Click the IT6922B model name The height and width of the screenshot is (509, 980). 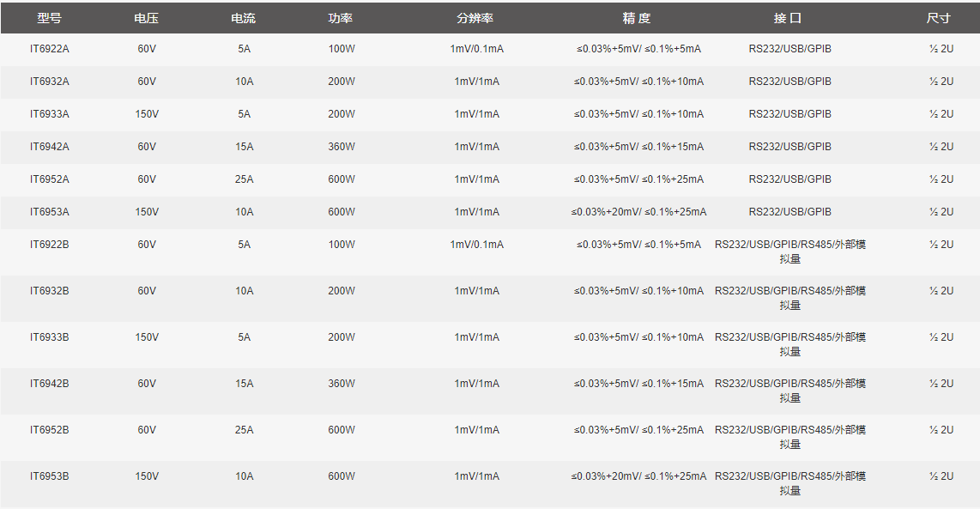[50, 245]
